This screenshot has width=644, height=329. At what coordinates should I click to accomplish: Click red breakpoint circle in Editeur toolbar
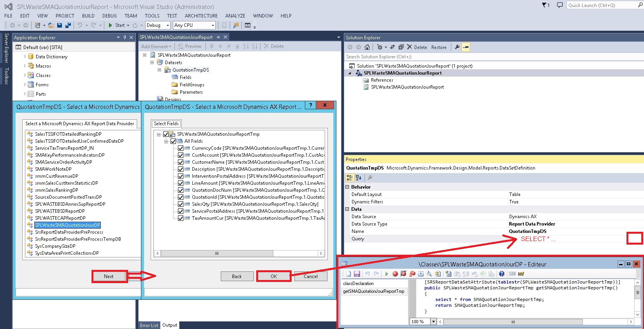(x=395, y=274)
